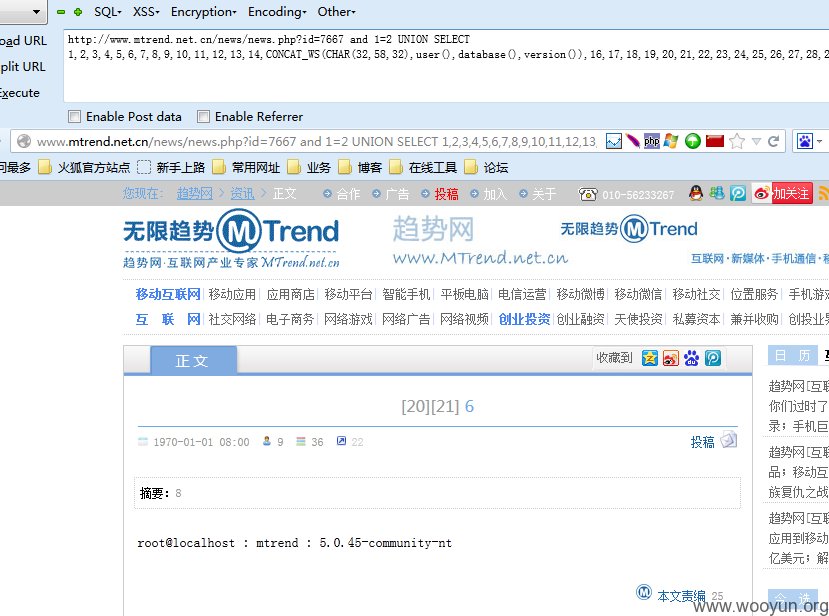Share to Tencent Weibo from 收藏到 bar

(x=712, y=358)
